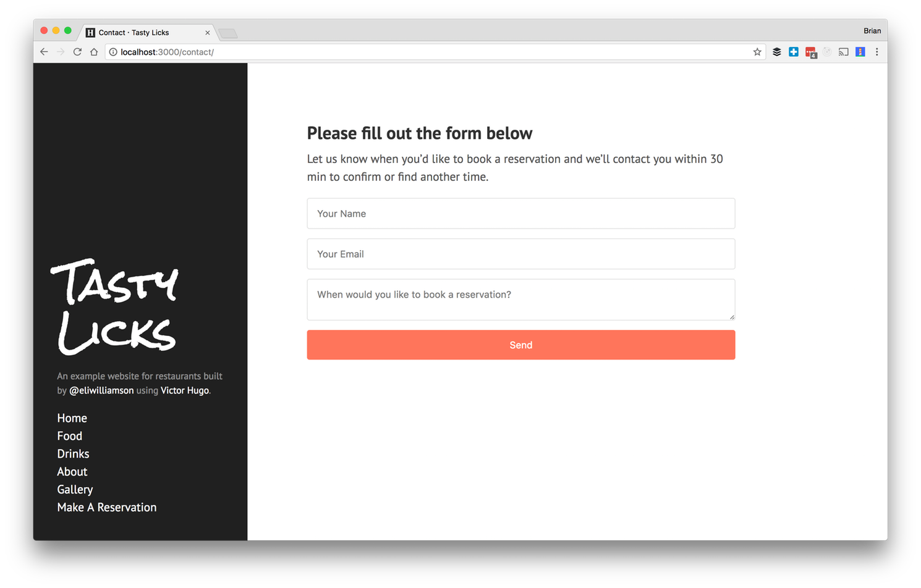The height and width of the screenshot is (588, 921).
Task: Open the red extension with badge 4
Action: coord(811,52)
